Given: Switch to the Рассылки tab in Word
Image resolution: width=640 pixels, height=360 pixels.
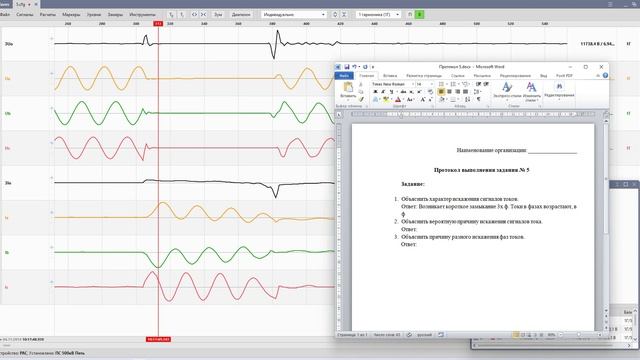Looking at the screenshot, I should pos(482,76).
